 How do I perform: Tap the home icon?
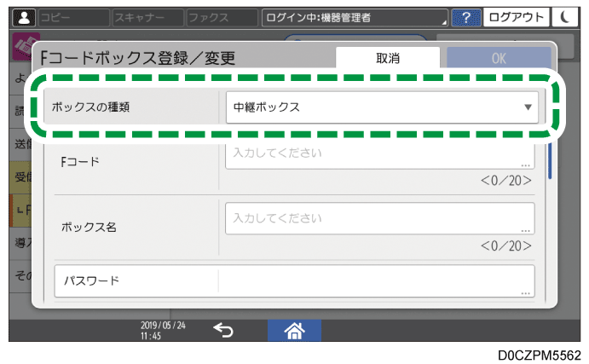point(294,331)
